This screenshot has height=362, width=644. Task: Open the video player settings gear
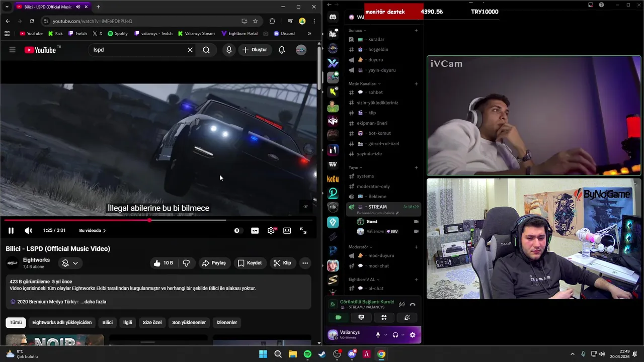271,230
